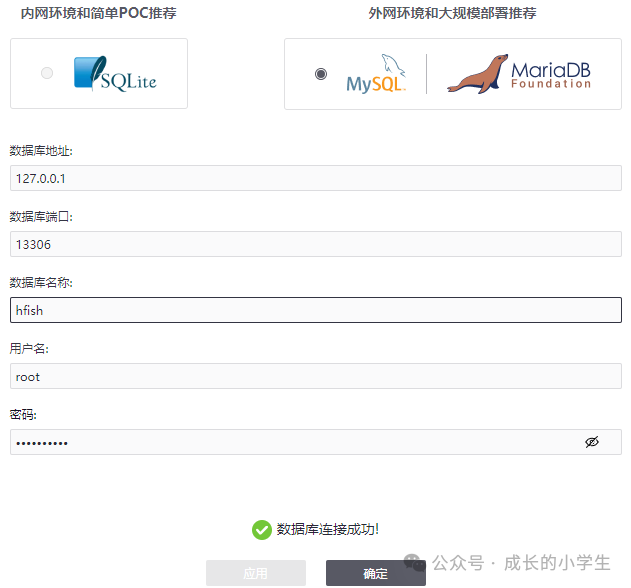Click the database name field hfish
Viewport: 631px width, 588px height.
coord(316,310)
